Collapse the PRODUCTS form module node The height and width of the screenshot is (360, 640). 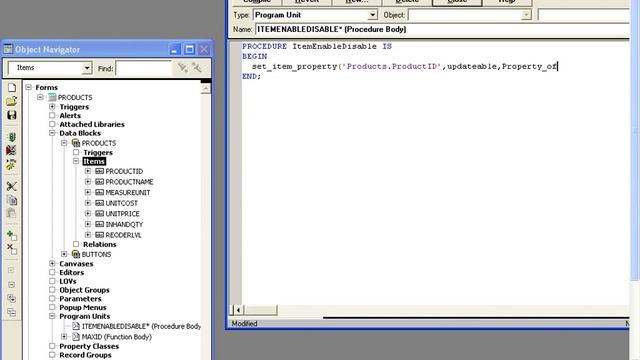(40, 97)
